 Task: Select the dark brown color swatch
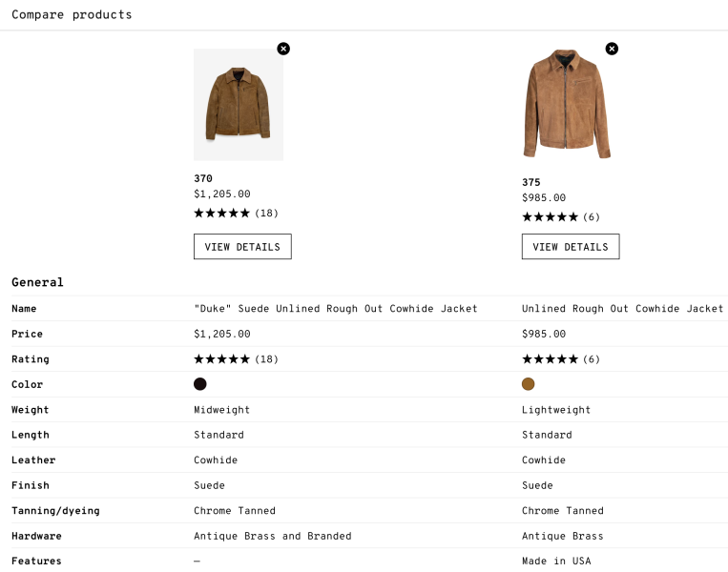click(200, 383)
